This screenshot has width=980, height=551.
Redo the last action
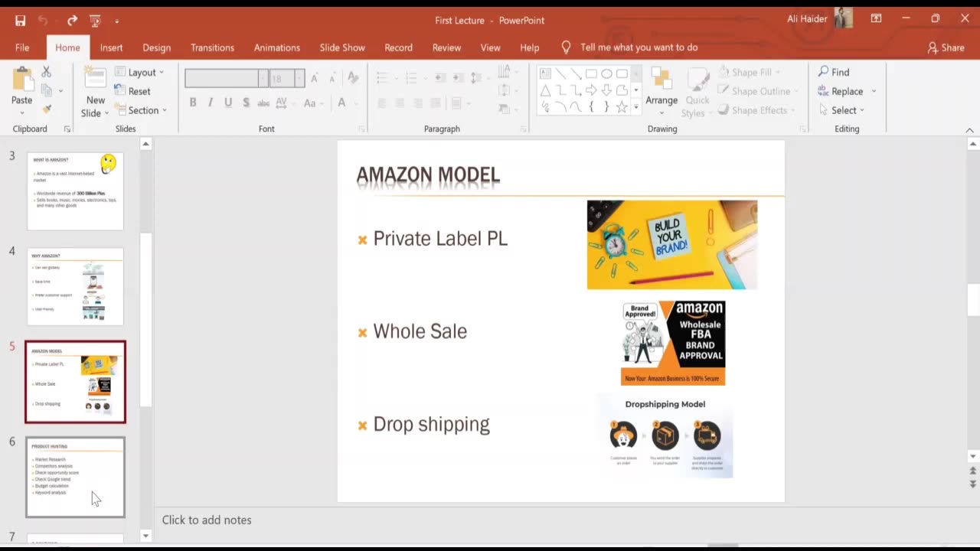72,21
